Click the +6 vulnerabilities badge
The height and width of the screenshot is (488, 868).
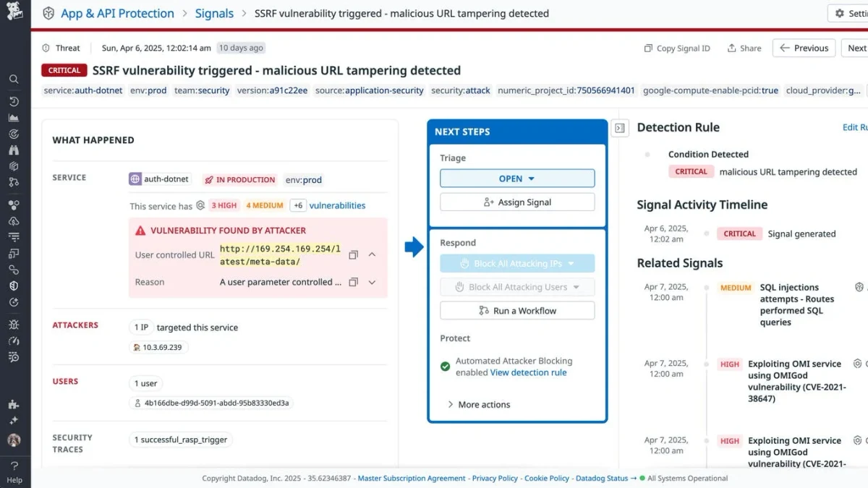pyautogui.click(x=297, y=205)
